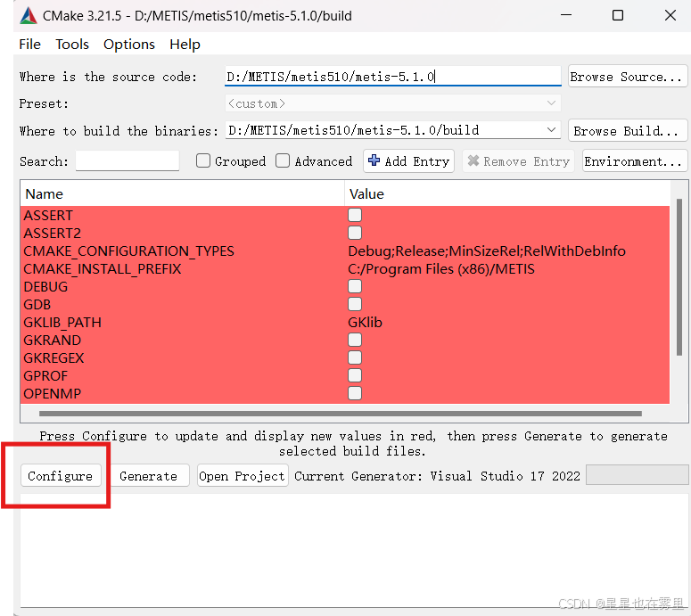The image size is (691, 616).
Task: Click the Search input field
Action: point(128,161)
